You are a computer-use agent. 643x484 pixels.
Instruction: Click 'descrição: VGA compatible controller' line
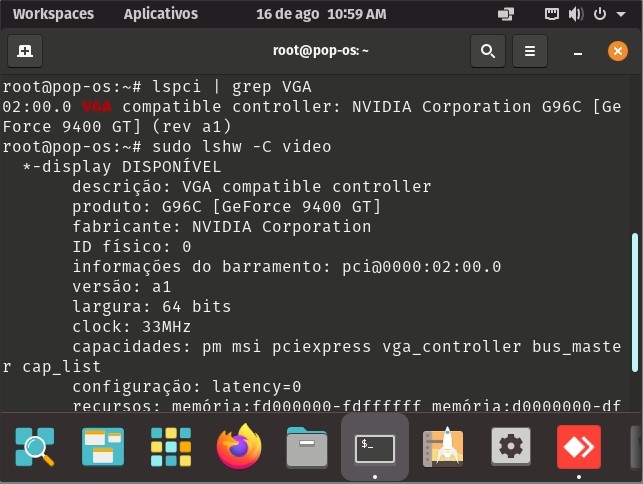[252, 187]
